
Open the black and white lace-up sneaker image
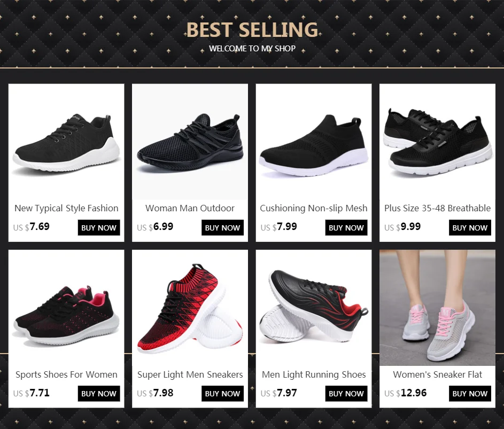(x=66, y=142)
